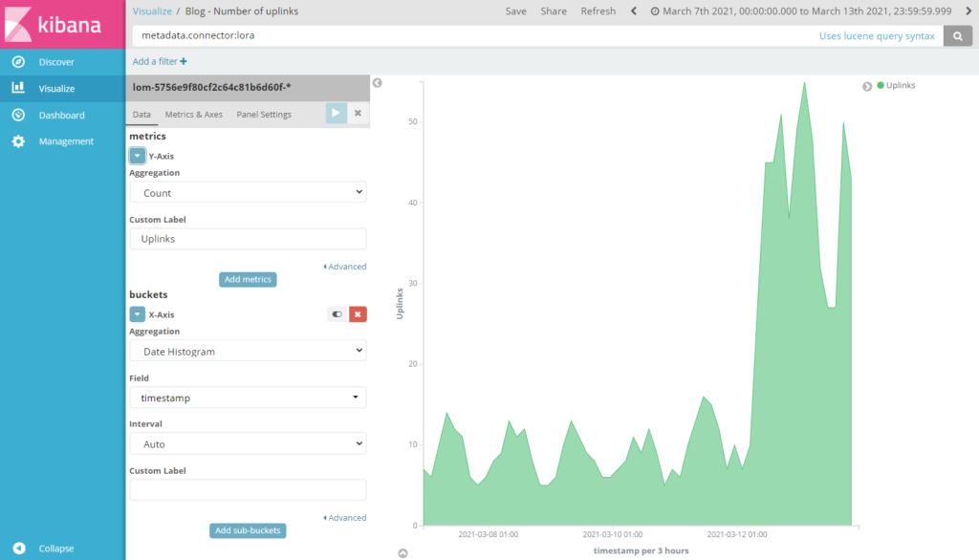
Task: Click the Kibana logo
Action: 62,24
